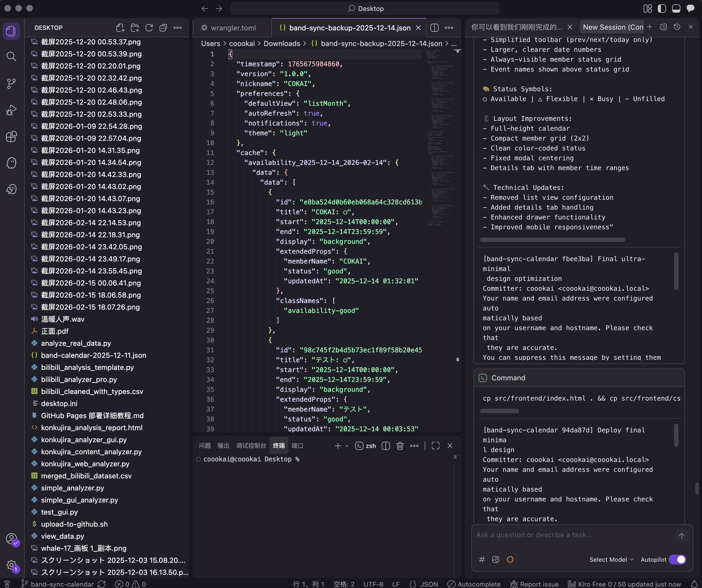Refresh the Desktop explorer file list
Screen dimensions: 702x588
pyautogui.click(x=149, y=28)
